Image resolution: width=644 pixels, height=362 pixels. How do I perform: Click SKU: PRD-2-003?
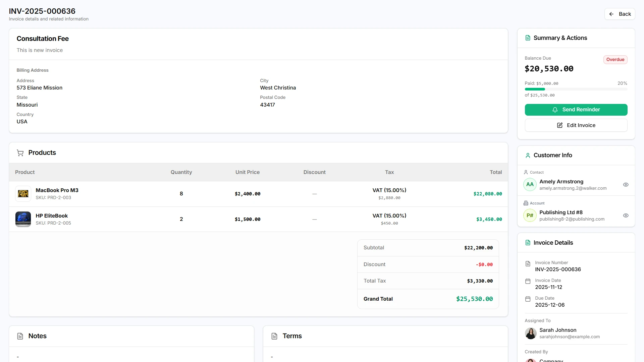tap(53, 198)
